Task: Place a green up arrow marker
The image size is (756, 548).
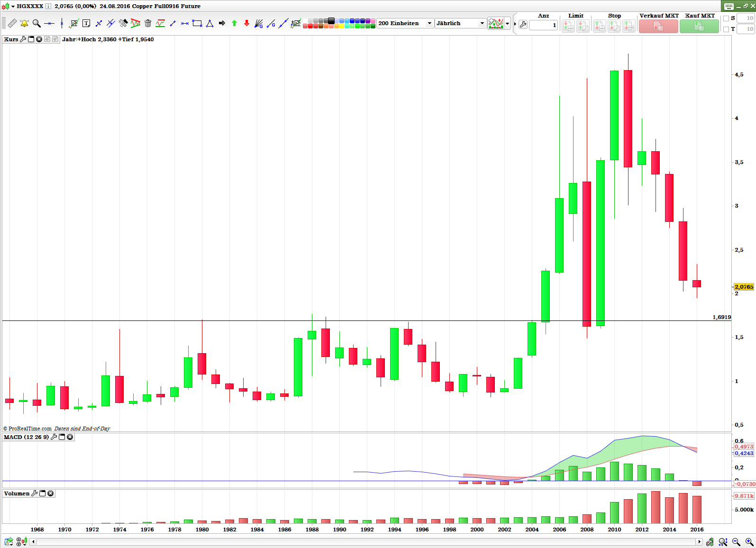Action: [234, 23]
